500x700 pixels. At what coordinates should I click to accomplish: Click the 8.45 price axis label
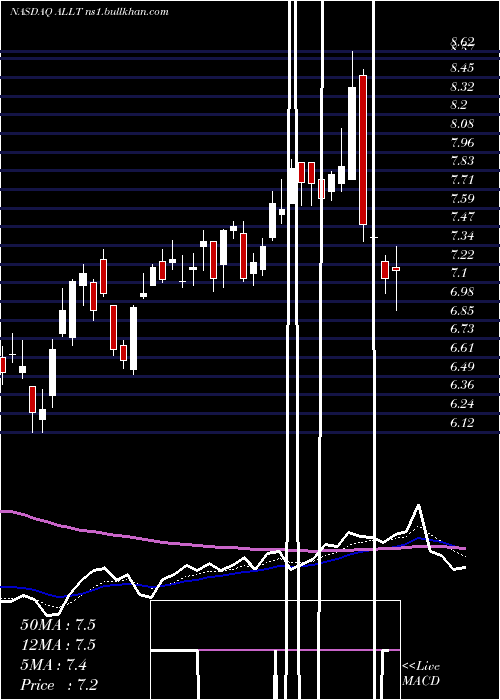[x=462, y=68]
